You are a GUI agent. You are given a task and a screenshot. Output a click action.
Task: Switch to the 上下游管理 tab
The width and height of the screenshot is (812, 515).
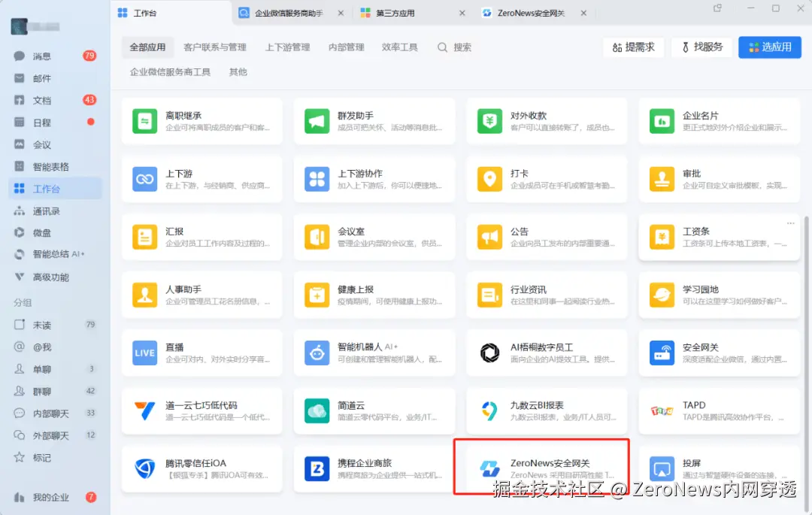[287, 47]
